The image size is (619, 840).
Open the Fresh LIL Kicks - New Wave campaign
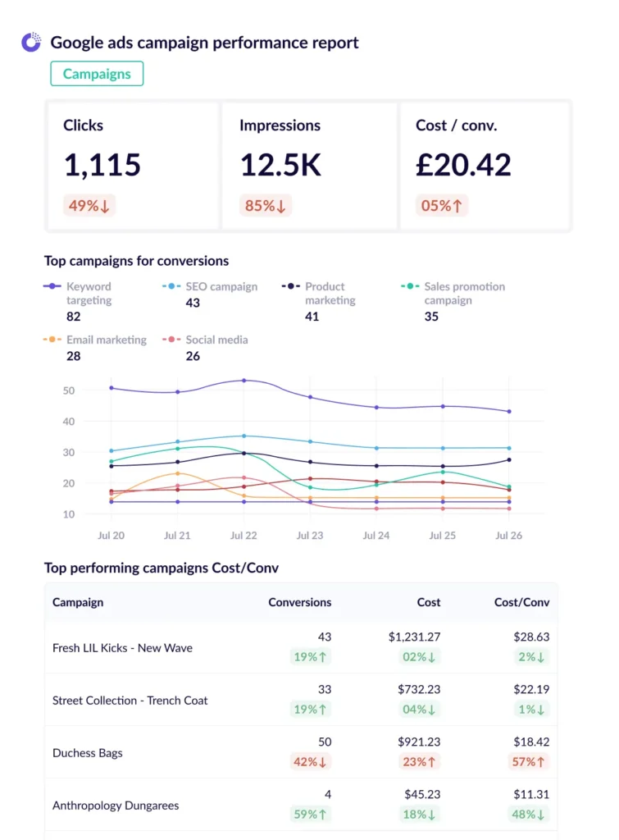(x=122, y=648)
